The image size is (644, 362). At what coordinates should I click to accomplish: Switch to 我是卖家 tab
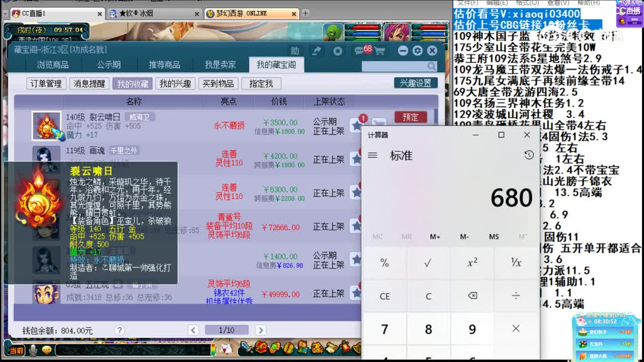click(x=220, y=64)
